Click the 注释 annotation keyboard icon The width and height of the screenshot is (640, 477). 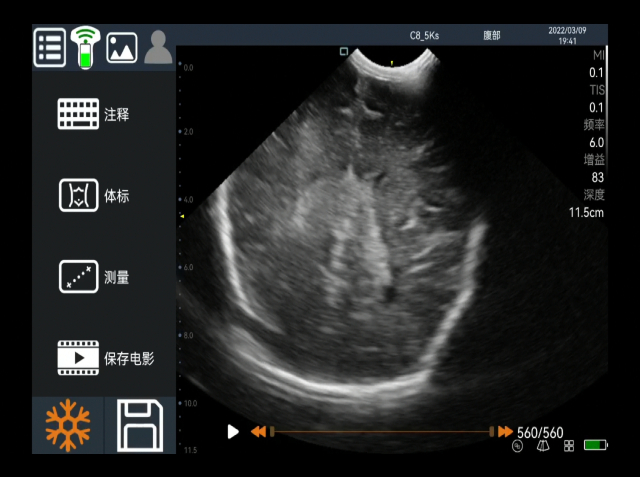click(78, 114)
